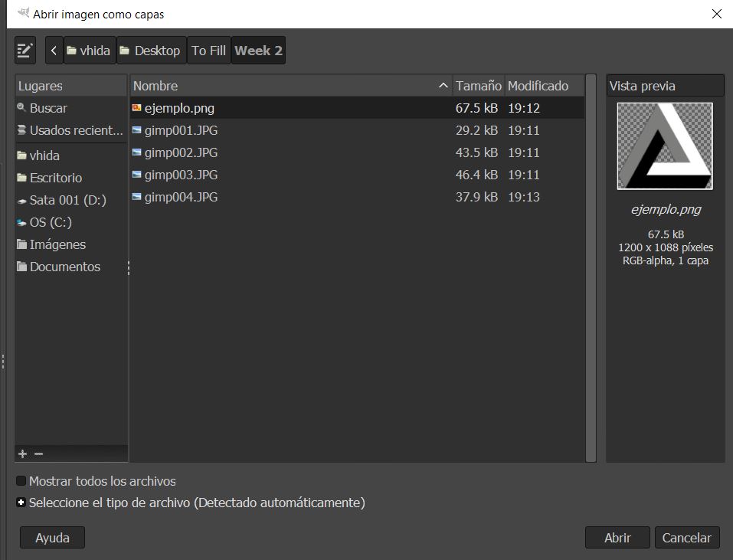This screenshot has width=733, height=560.
Task: Sort files by Nombre column
Action: (291, 86)
